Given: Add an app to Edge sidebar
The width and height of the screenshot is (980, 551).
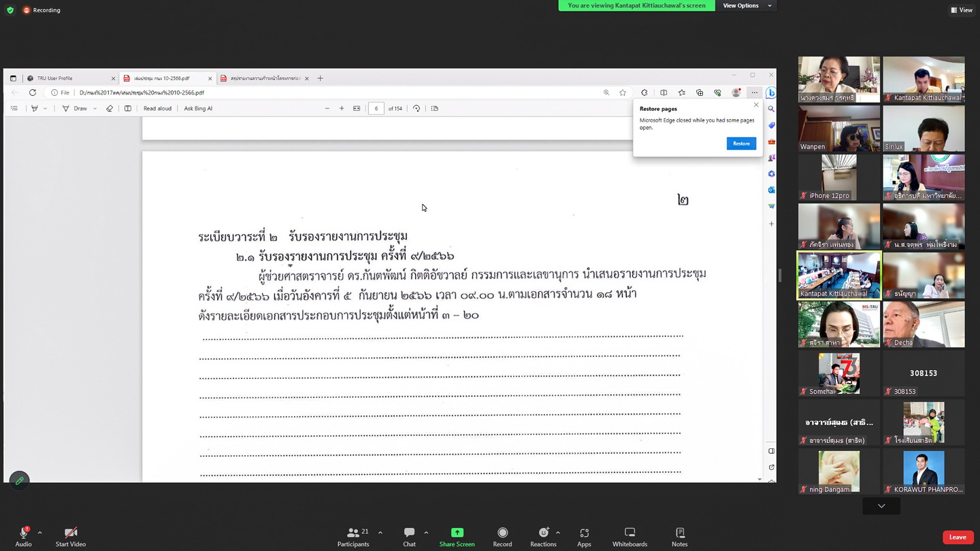Looking at the screenshot, I should [771, 223].
